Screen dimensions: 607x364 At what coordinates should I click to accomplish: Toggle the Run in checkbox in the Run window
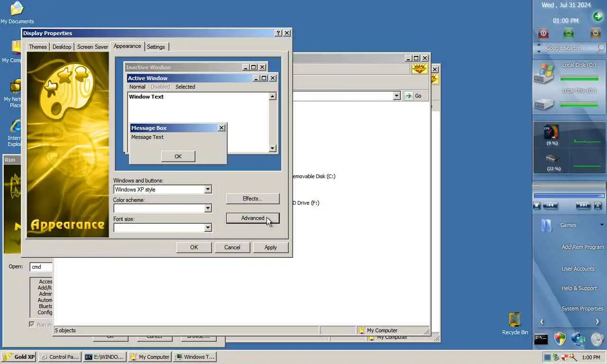pyautogui.click(x=32, y=325)
